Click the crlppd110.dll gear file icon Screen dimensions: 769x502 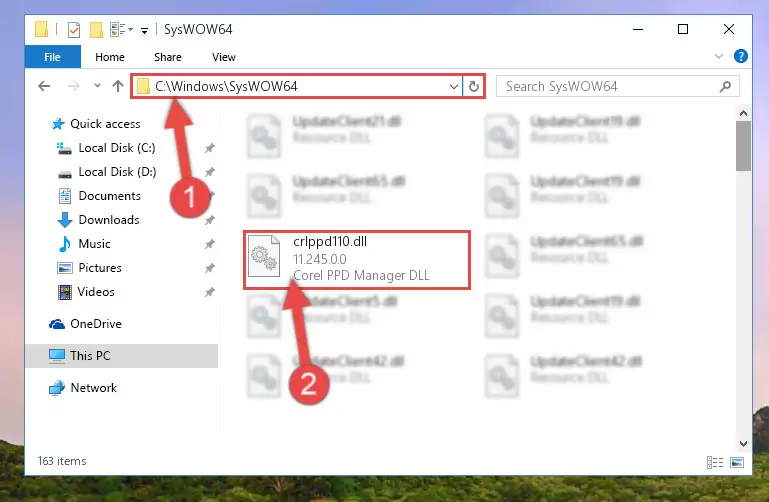[264, 256]
